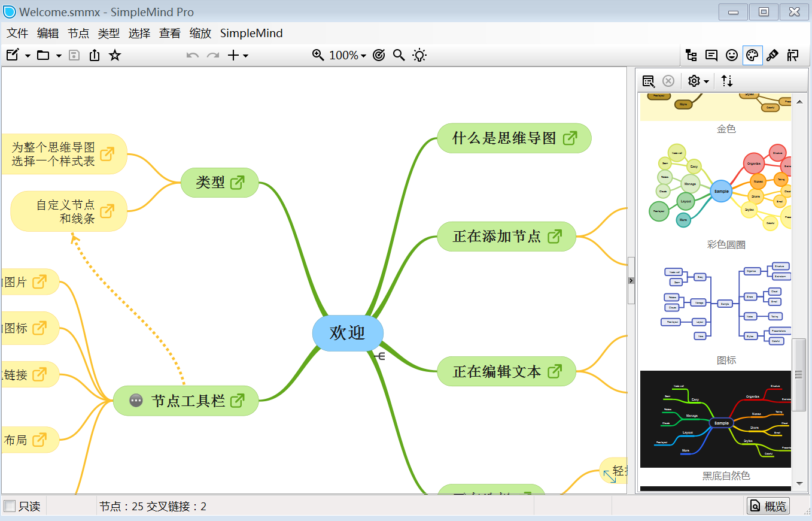This screenshot has height=521, width=812.
Task: Click the 概览 overview button
Action: pos(768,506)
